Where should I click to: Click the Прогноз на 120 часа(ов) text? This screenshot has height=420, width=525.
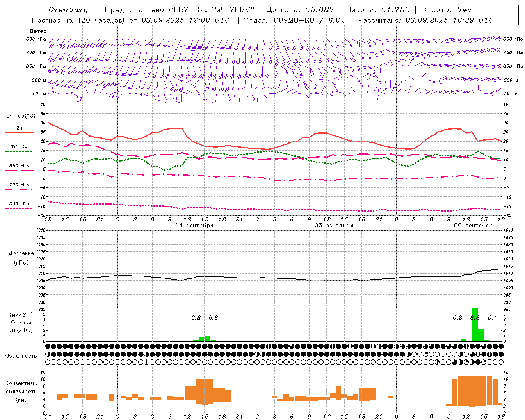[79, 20]
